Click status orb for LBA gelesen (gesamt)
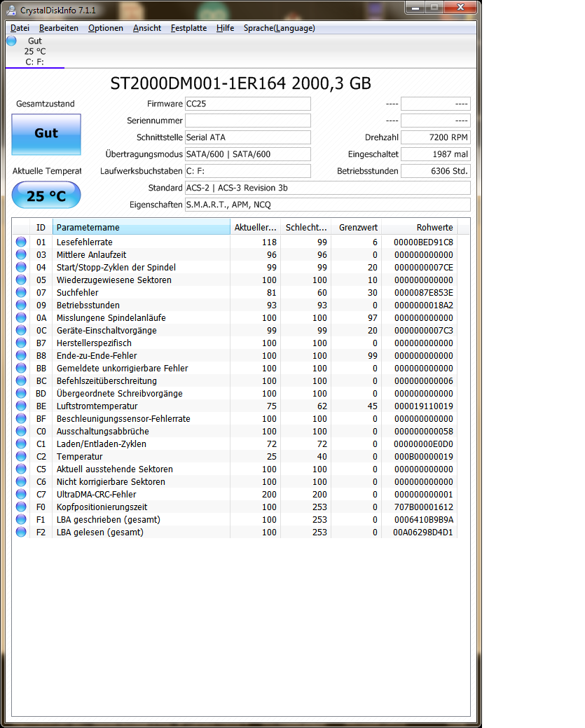Viewport: 585px width, 728px height. click(21, 532)
